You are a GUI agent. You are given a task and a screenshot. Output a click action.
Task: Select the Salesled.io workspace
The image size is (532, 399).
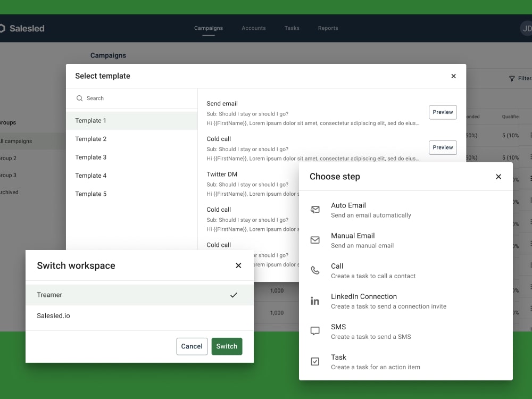pyautogui.click(x=139, y=316)
